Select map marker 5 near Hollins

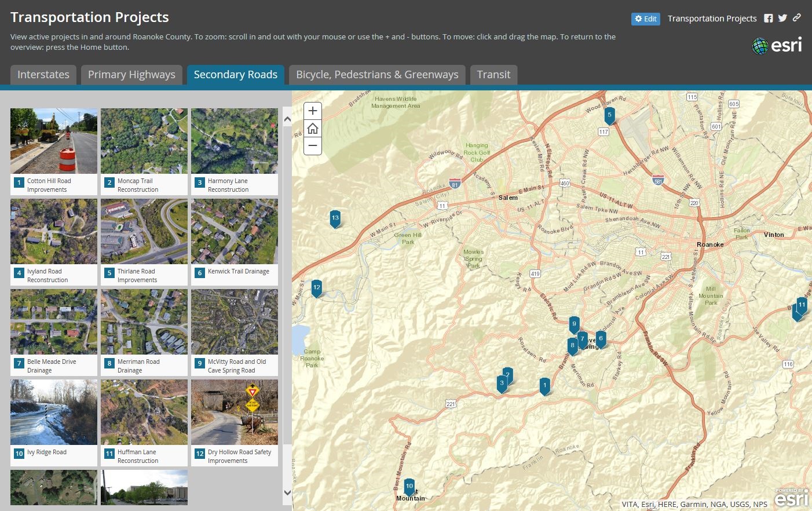pos(609,115)
